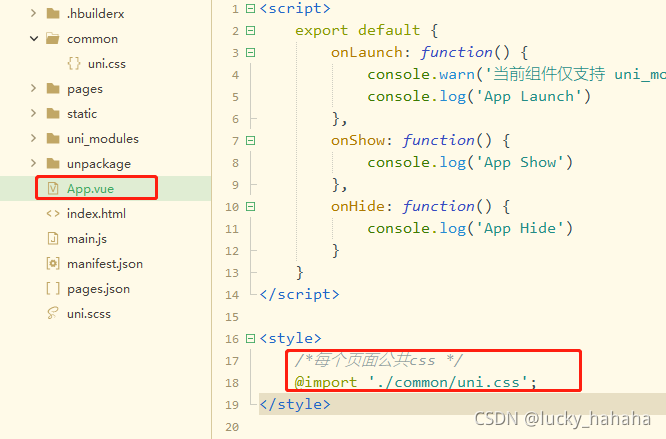
Task: Select the pages folder label
Action: pyautogui.click(x=85, y=89)
